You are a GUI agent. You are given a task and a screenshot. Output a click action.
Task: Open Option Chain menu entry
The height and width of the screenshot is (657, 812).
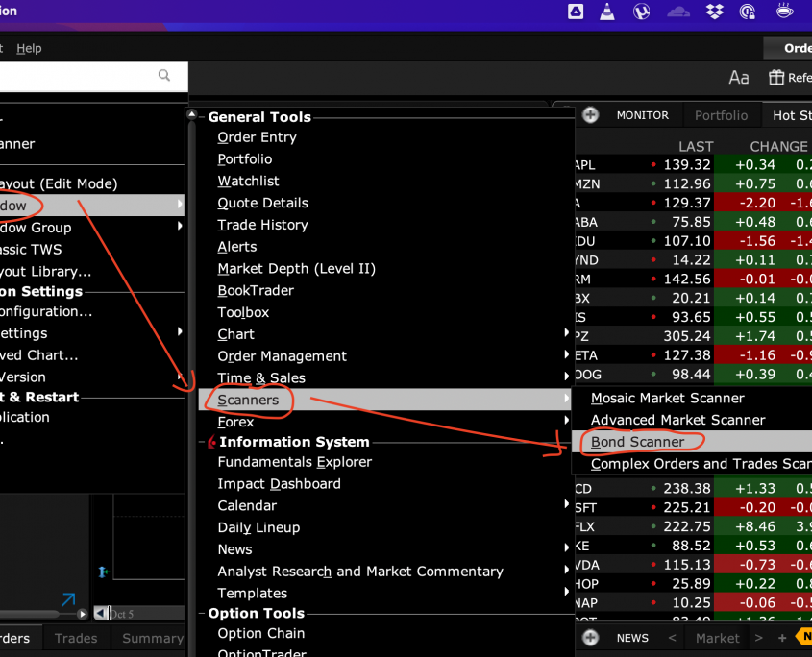click(260, 633)
